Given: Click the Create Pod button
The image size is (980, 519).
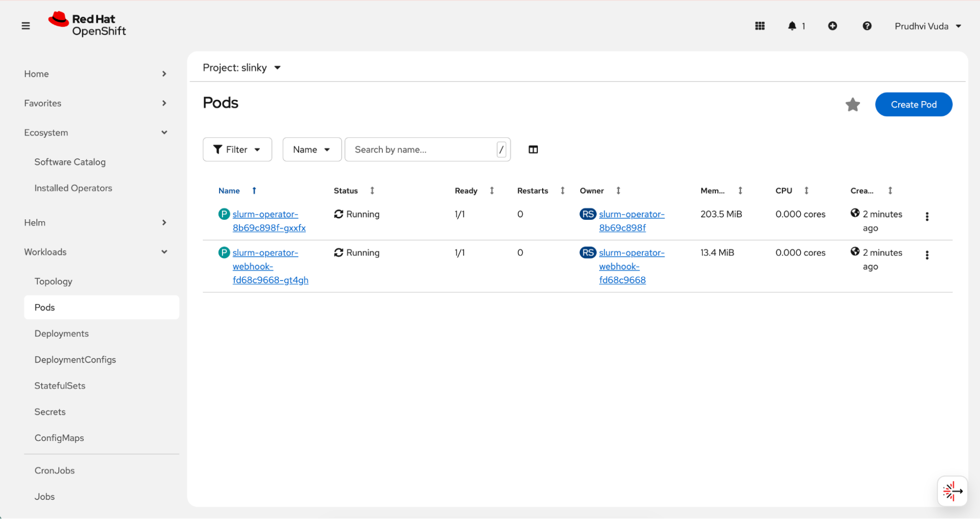Looking at the screenshot, I should tap(913, 104).
